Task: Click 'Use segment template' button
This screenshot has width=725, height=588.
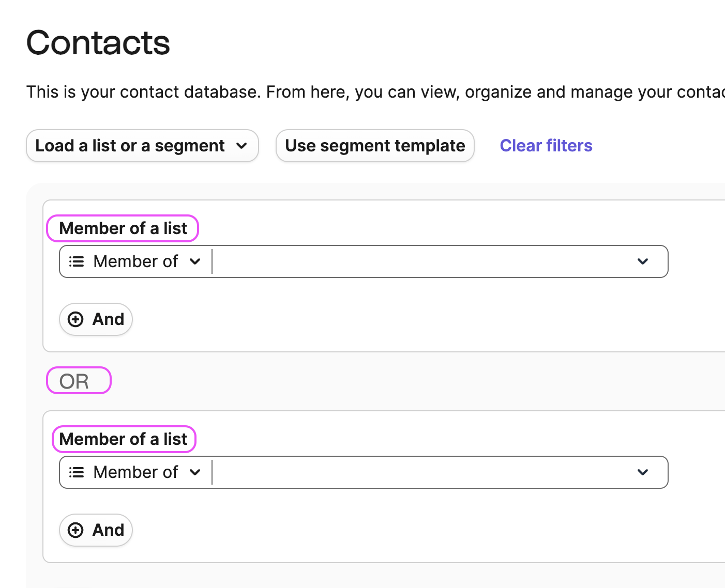Action: [375, 146]
